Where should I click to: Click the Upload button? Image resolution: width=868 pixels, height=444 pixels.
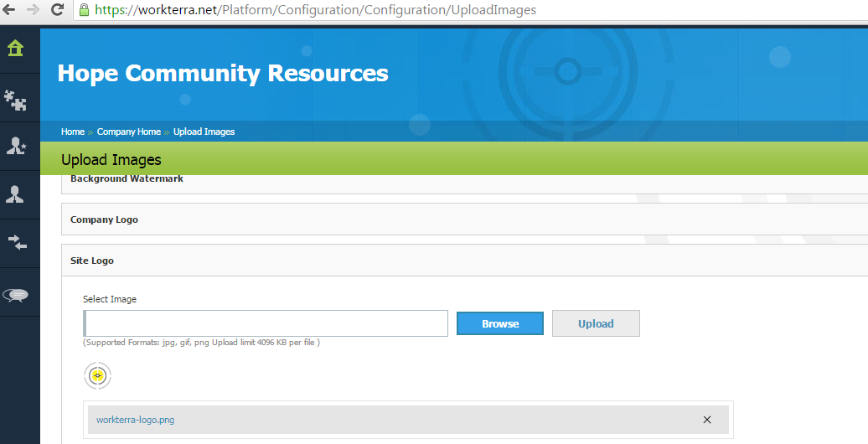[596, 323]
